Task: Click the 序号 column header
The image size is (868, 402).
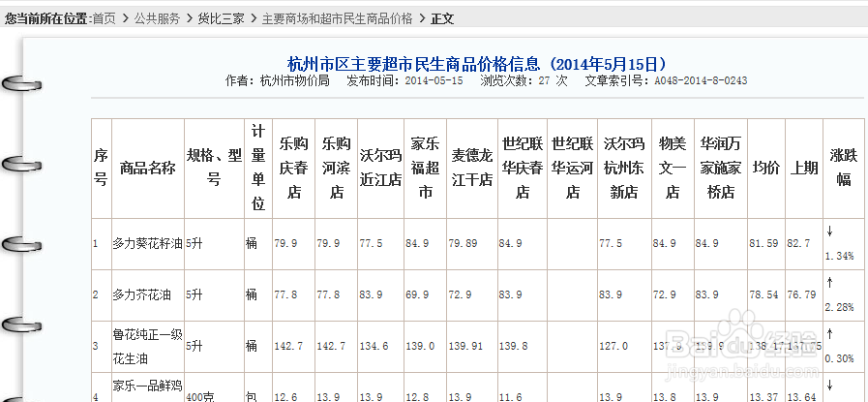Action: click(101, 168)
